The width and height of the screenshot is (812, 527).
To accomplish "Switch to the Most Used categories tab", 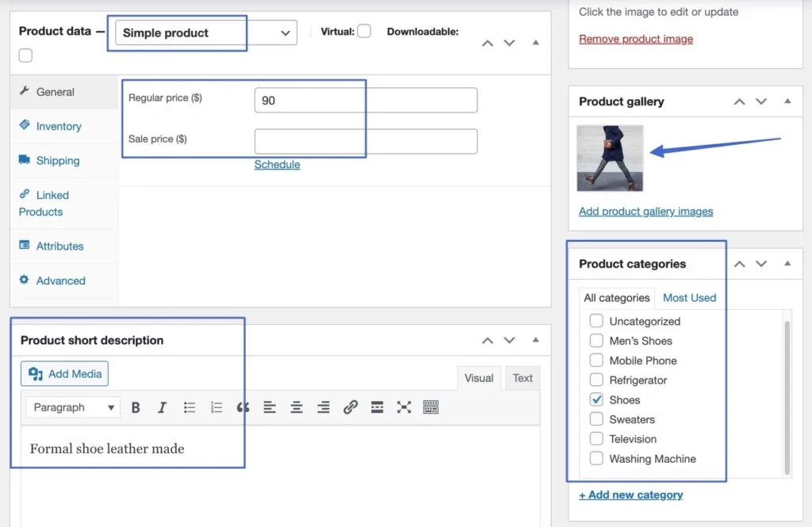I will tap(689, 298).
